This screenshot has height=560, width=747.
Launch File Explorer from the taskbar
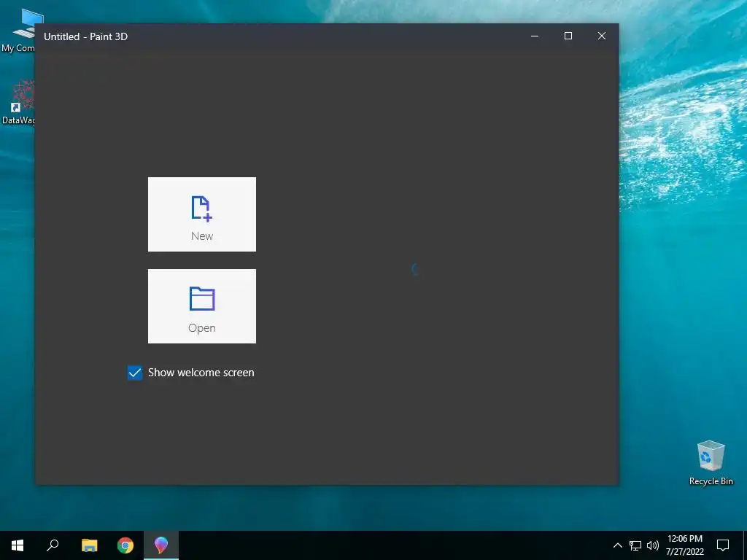tap(89, 545)
